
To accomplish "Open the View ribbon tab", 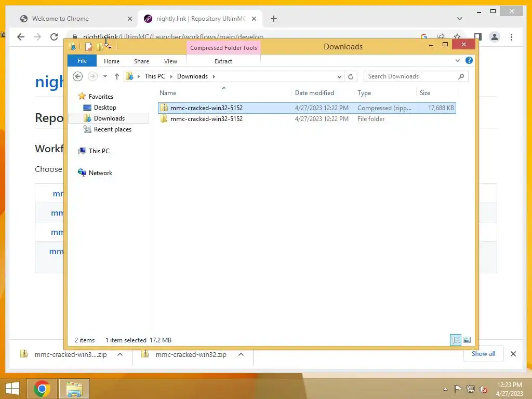I will click(170, 61).
